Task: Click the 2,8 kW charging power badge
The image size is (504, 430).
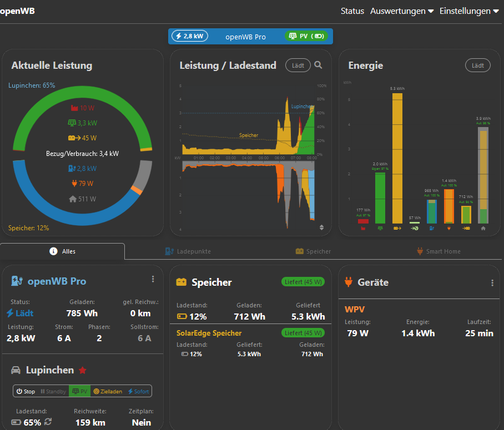Action: tap(190, 36)
